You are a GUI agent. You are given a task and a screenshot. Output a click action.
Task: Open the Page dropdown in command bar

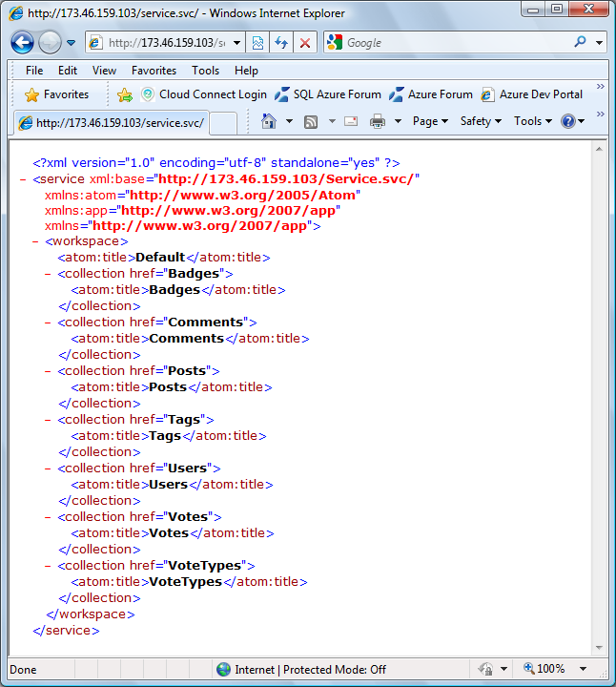(430, 121)
